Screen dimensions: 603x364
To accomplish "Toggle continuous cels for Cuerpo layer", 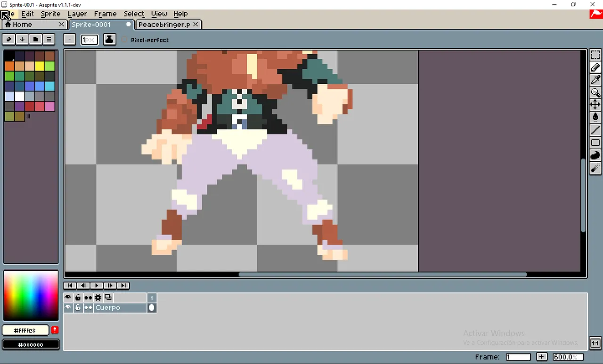I will point(88,307).
